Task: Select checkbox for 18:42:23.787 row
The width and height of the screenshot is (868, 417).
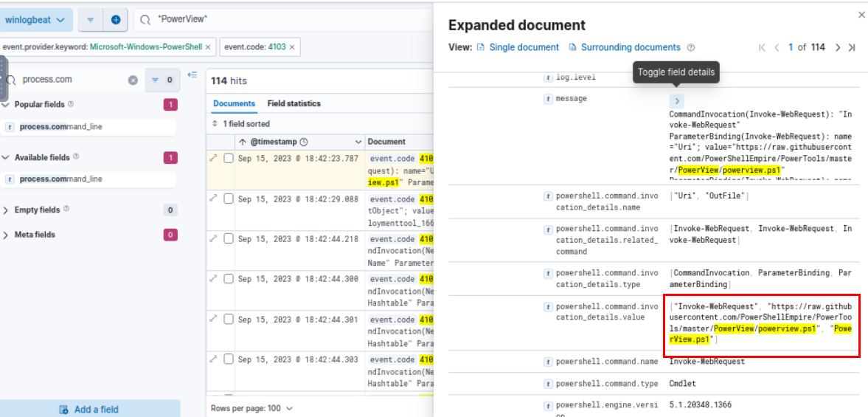Action: click(229, 158)
